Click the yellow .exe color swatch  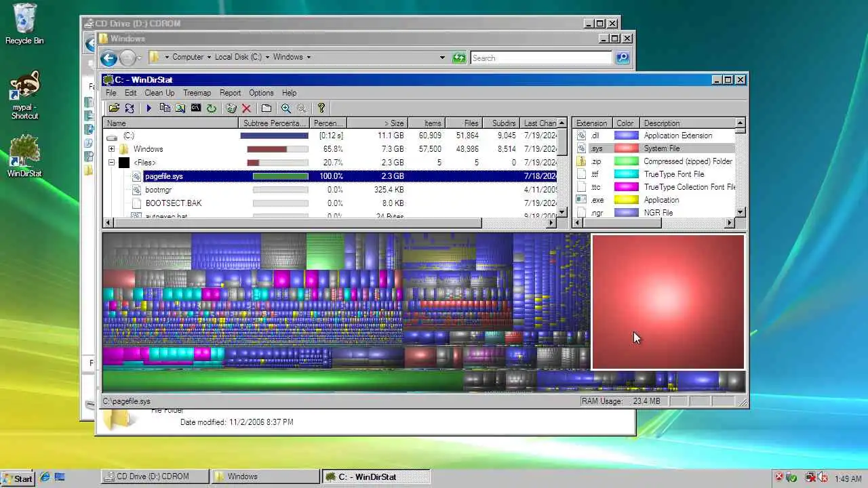pyautogui.click(x=626, y=200)
